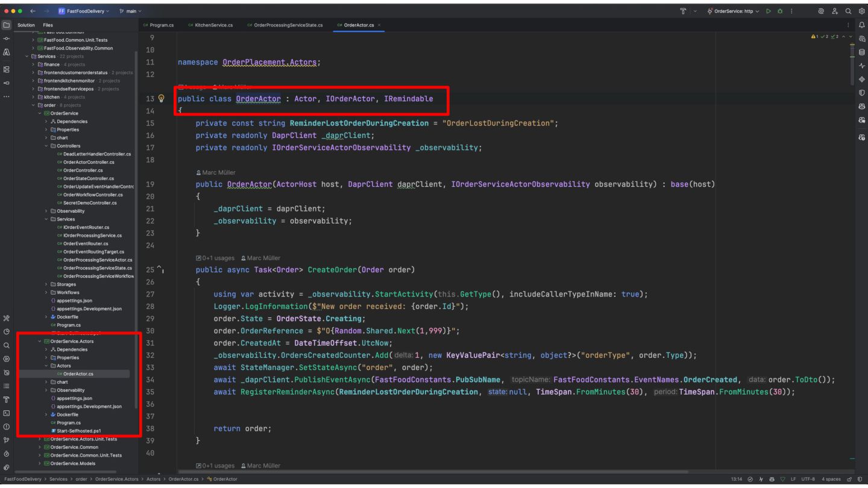Collapse the OrderService.Actors project node
This screenshot has height=488, width=868.
(40, 342)
